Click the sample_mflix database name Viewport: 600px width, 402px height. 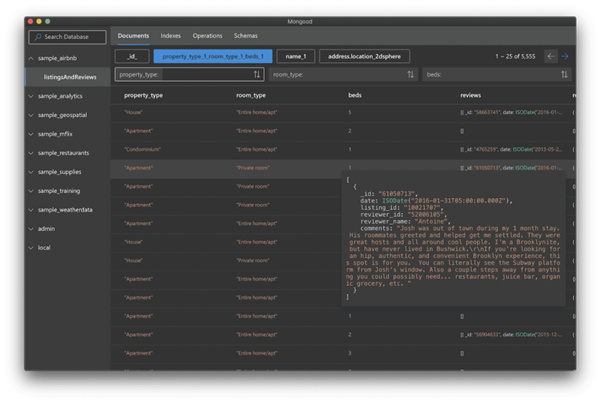pos(55,134)
